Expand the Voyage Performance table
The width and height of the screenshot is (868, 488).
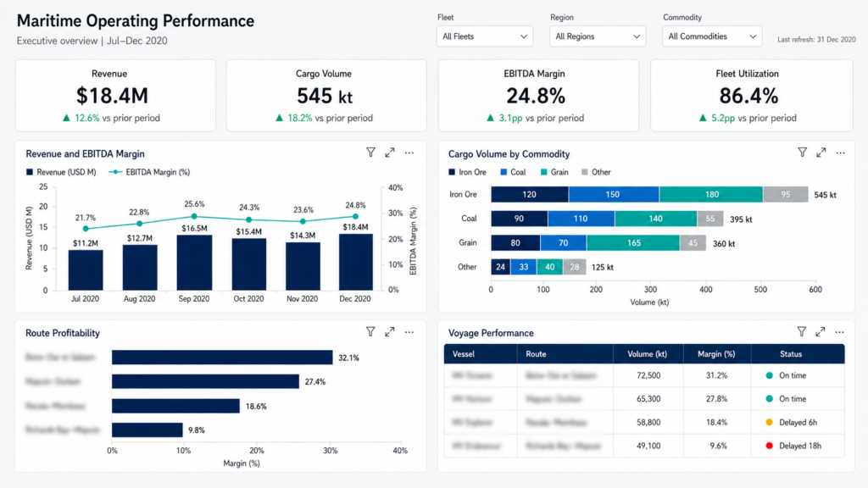tap(821, 331)
